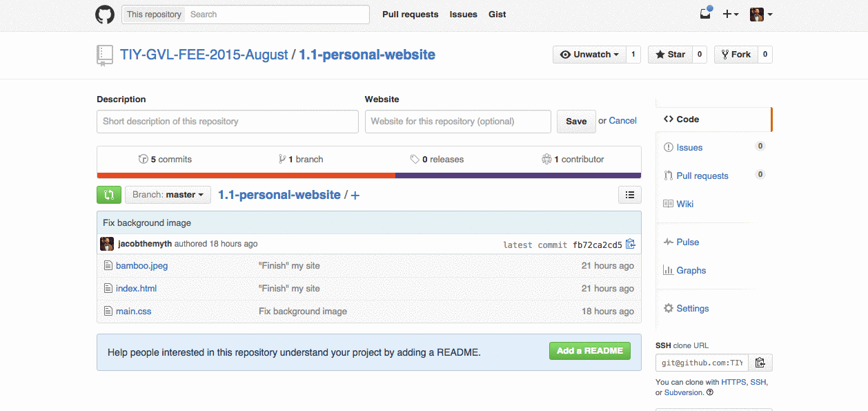Open TIY-GVL-FEE-2015-August organization link
Viewport: 868px width, 411px height.
click(x=204, y=55)
